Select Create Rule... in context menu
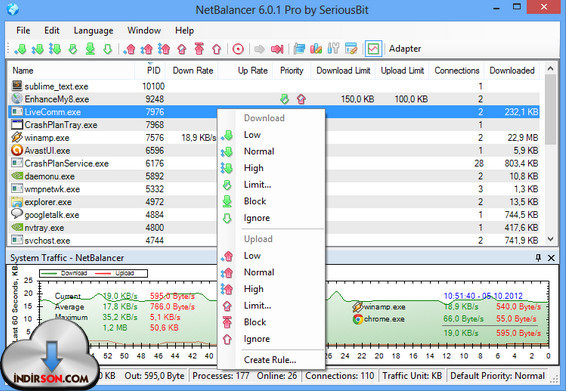This screenshot has height=391, width=566. 270,360
